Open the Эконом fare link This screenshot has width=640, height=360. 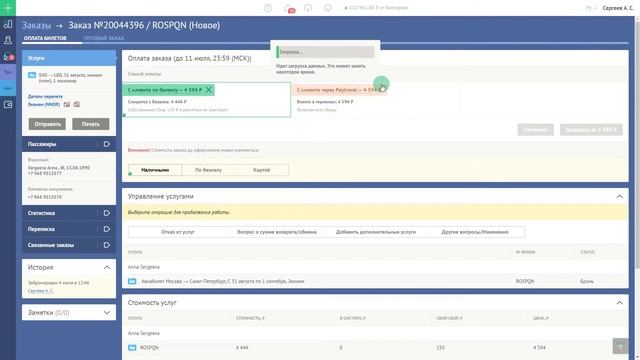point(44,104)
